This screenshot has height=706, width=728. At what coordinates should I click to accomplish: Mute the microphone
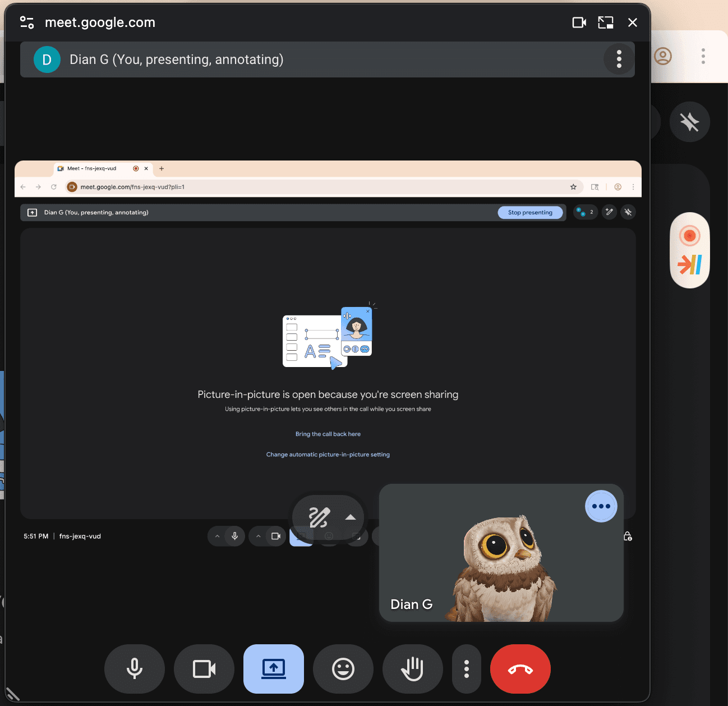[135, 669]
